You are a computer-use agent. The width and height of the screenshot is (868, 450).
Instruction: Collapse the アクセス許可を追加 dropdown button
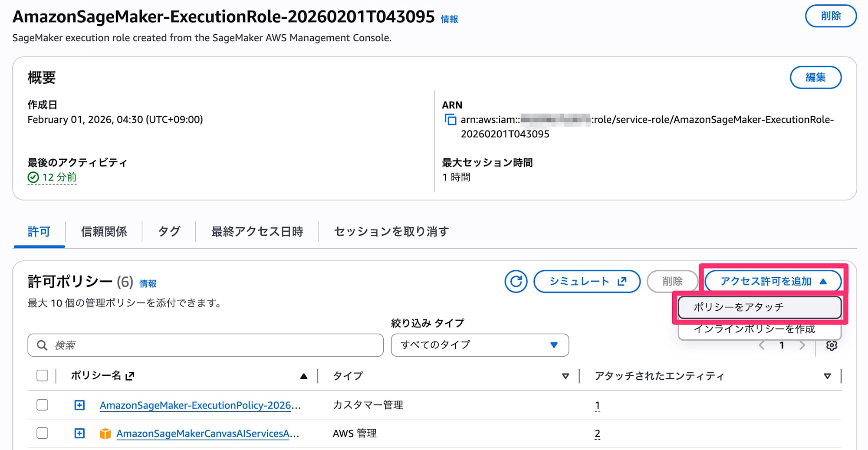773,282
